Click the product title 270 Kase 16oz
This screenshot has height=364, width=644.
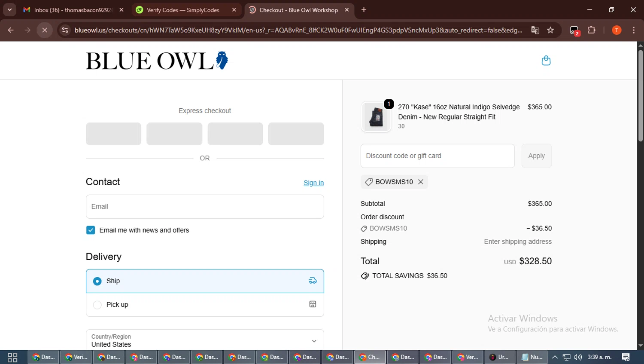click(459, 112)
